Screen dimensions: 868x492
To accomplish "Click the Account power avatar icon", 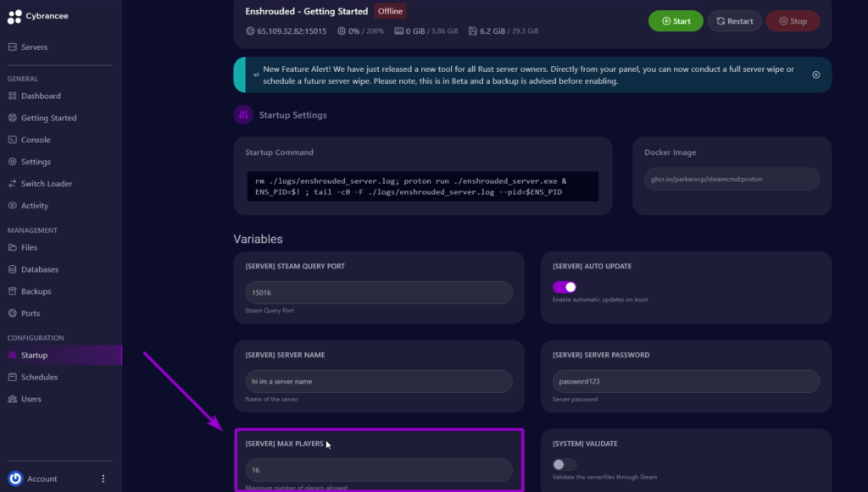I will click(x=15, y=478).
